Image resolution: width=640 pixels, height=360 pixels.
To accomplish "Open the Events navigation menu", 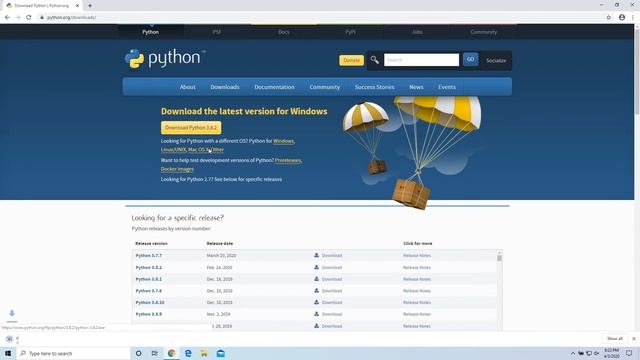I will click(x=447, y=87).
